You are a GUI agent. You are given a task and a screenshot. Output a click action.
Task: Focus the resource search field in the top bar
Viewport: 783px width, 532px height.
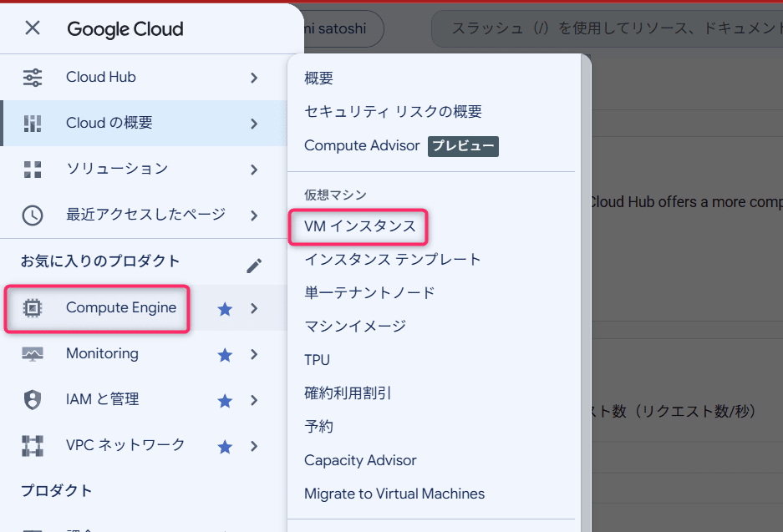click(607, 28)
